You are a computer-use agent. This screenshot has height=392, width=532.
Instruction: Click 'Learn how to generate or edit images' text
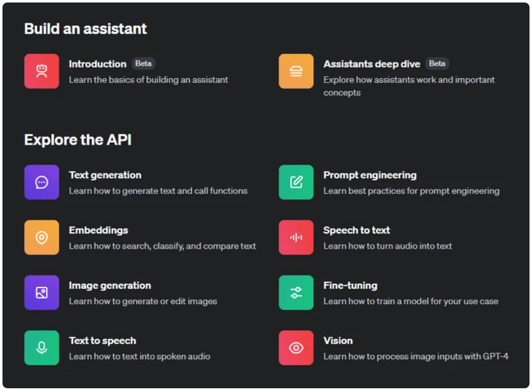(143, 301)
